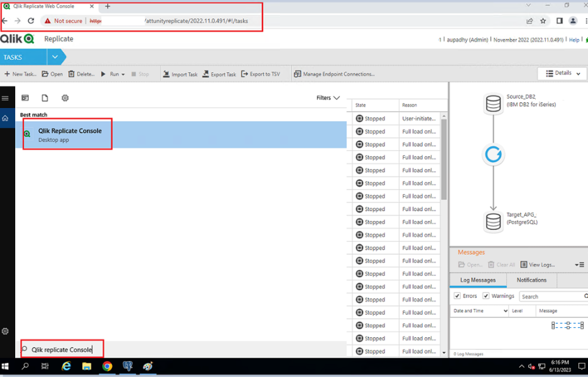Viewport: 588px width, 377px height.
Task: Click the Not secure warning indicator
Action: click(63, 21)
